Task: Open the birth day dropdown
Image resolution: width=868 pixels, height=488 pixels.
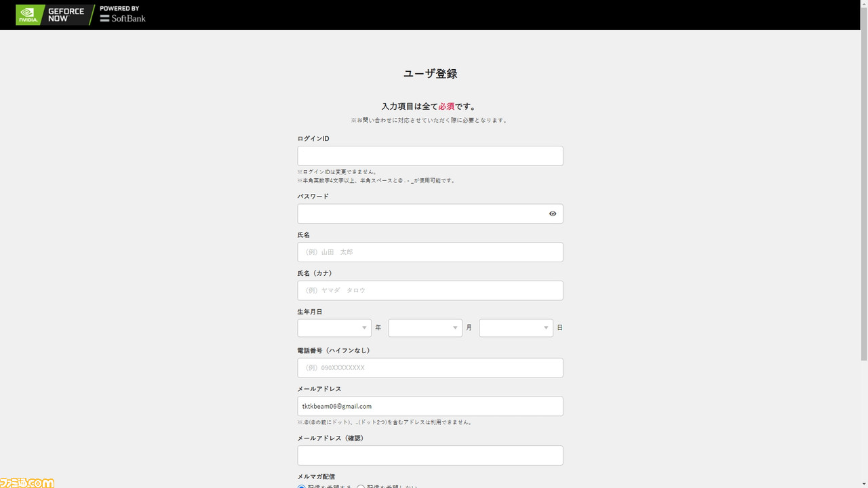Action: [x=516, y=328]
